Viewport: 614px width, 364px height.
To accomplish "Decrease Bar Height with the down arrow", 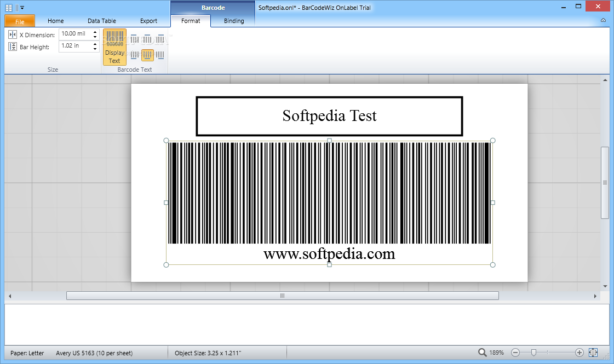I will 95,49.
